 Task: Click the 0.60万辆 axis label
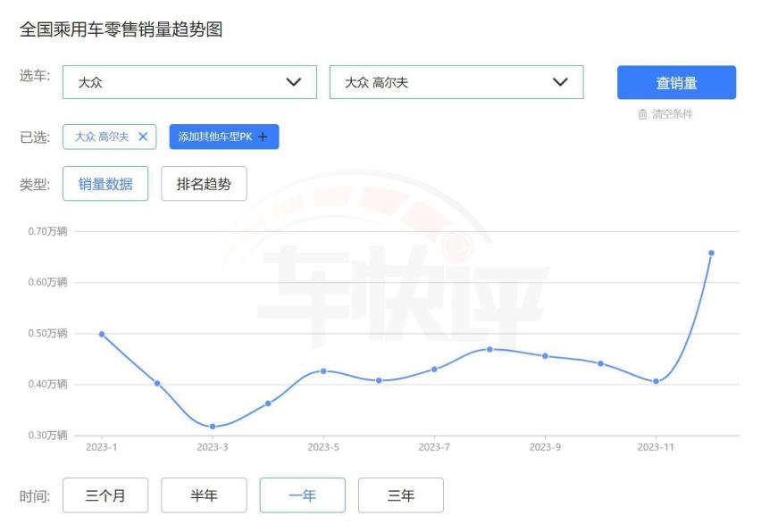click(47, 282)
